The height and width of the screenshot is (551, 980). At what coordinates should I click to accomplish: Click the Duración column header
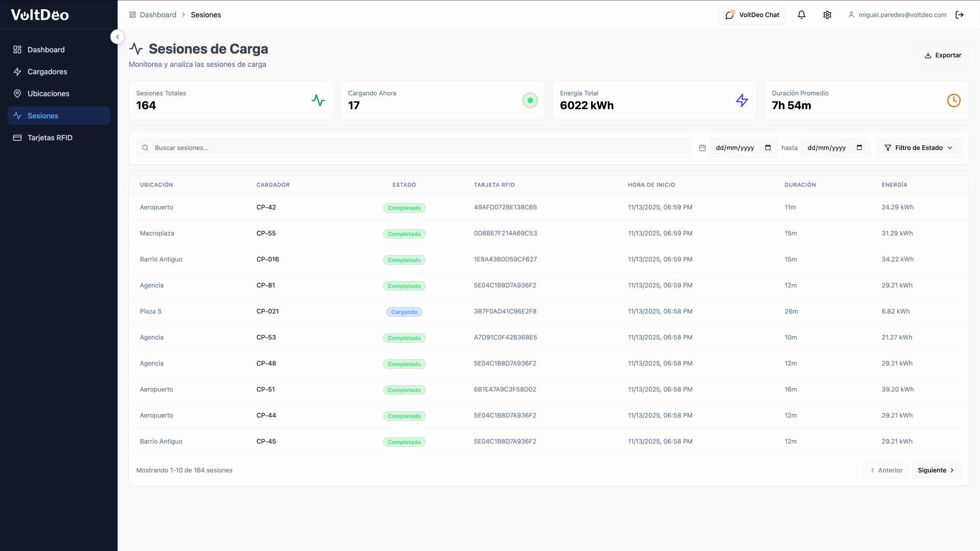[x=800, y=185]
